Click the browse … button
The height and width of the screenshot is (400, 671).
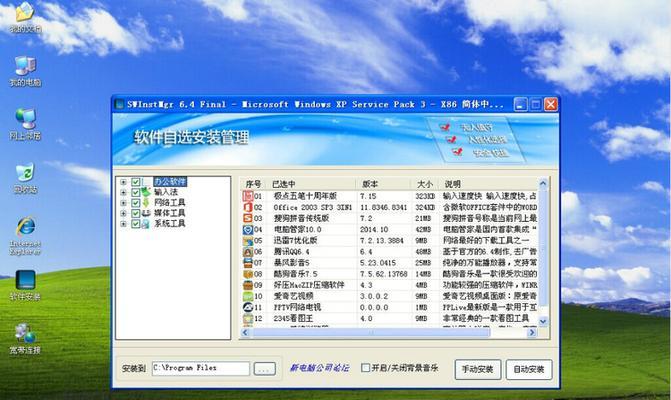[x=264, y=368]
